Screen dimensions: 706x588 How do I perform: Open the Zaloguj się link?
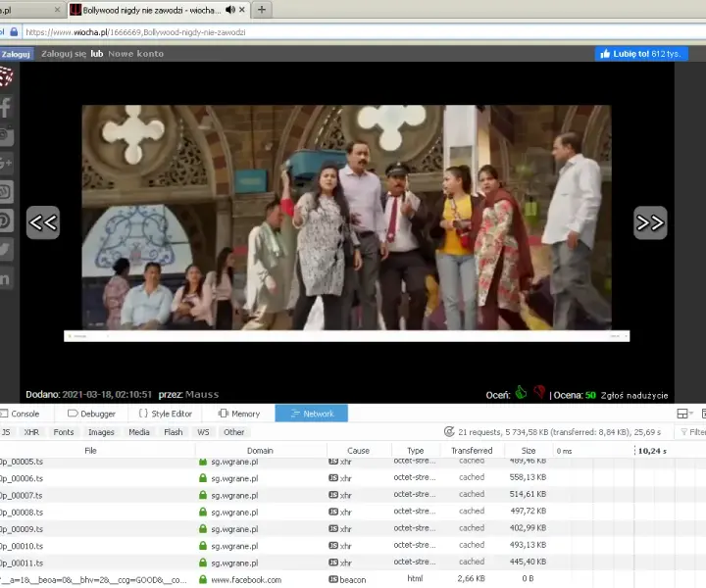point(64,54)
